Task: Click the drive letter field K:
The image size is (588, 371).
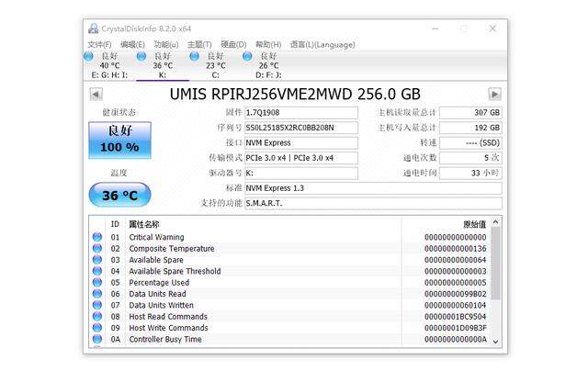Action: (301, 174)
